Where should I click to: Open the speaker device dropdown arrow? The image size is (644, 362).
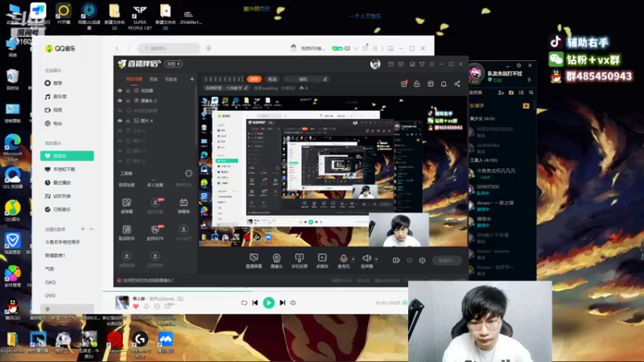tap(376, 259)
